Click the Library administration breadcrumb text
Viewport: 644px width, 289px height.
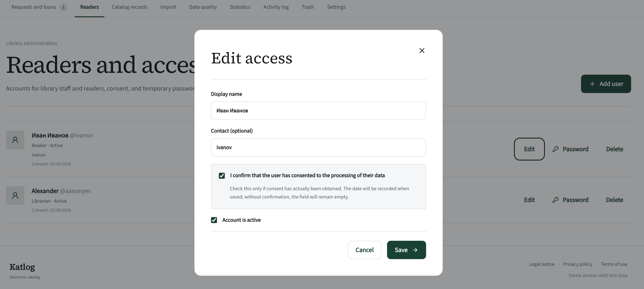[31, 43]
